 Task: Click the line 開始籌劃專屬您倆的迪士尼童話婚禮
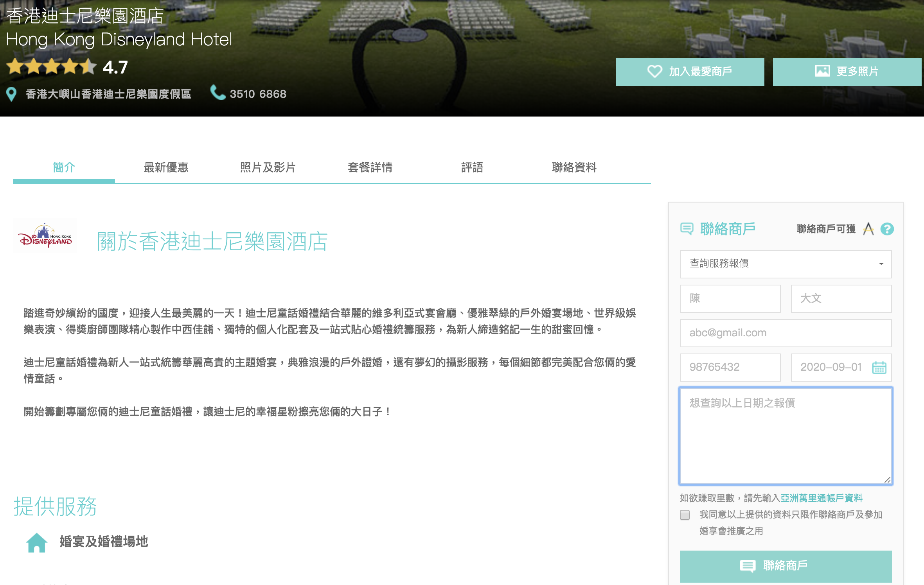[207, 411]
